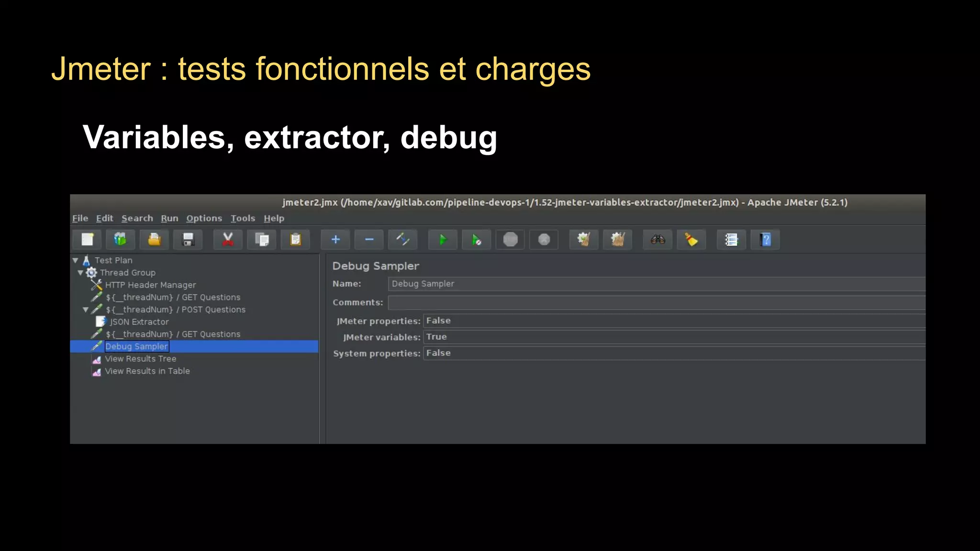Viewport: 980px width, 551px height.
Task: Click the Copy icon
Action: [262, 240]
